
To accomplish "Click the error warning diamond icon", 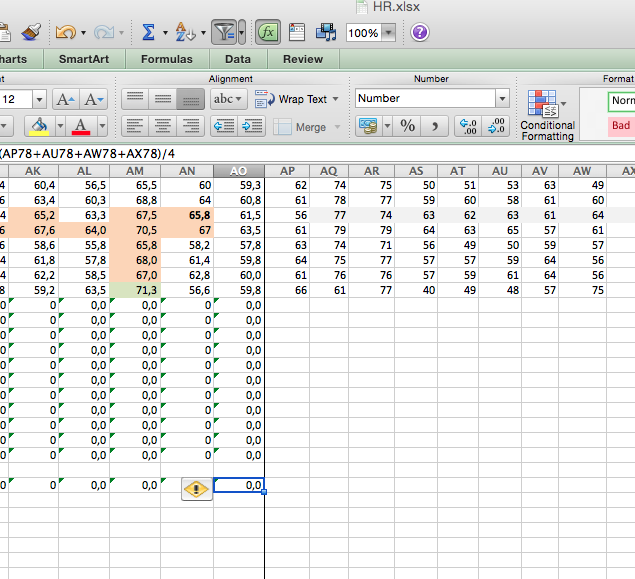I will coord(196,489).
